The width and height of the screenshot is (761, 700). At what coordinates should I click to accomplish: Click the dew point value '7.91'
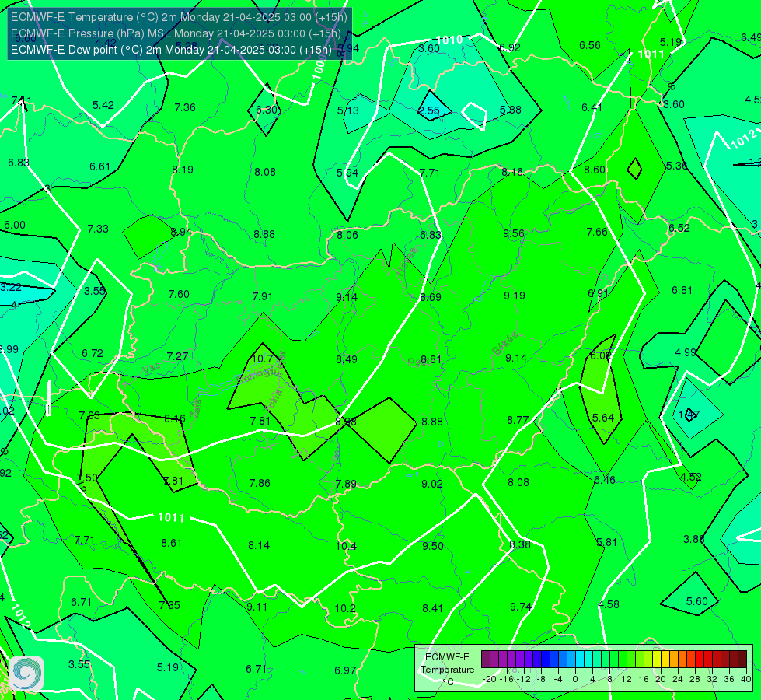(263, 296)
